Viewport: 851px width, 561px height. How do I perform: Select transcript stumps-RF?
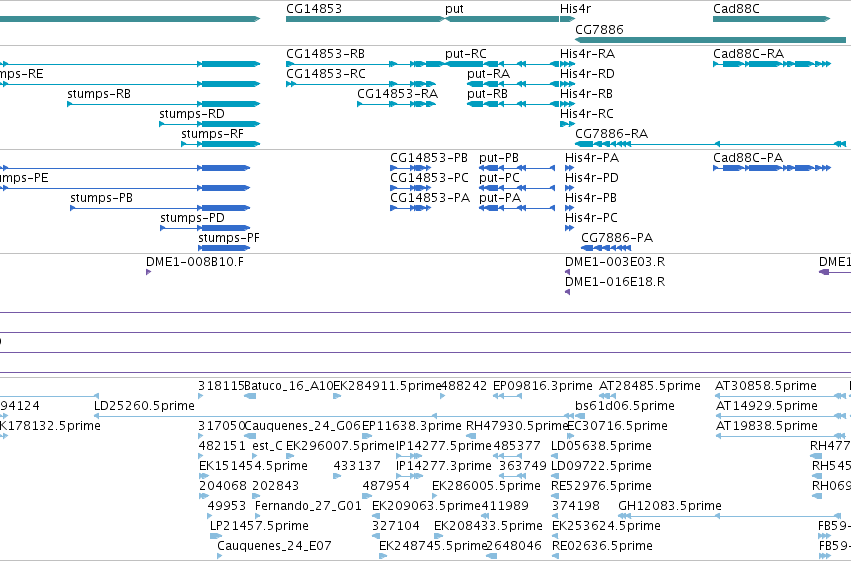click(x=220, y=144)
